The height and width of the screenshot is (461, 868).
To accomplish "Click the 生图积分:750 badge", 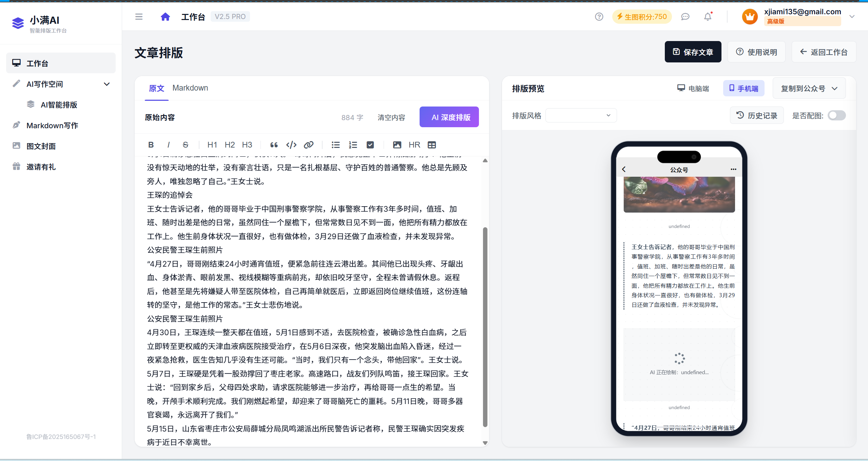I will point(642,17).
